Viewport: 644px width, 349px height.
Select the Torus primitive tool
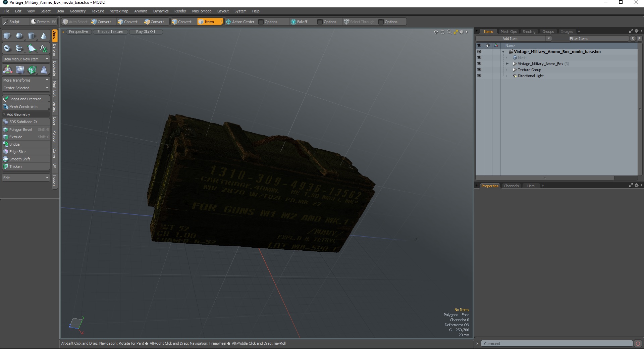7,48
